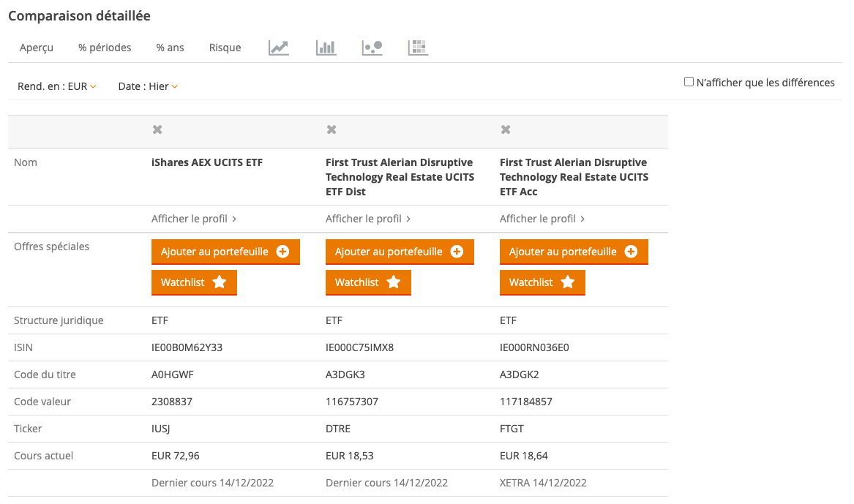This screenshot has height=504, width=854.
Task: Expand the 'Rend. en : EUR' dropdown
Action: click(57, 86)
